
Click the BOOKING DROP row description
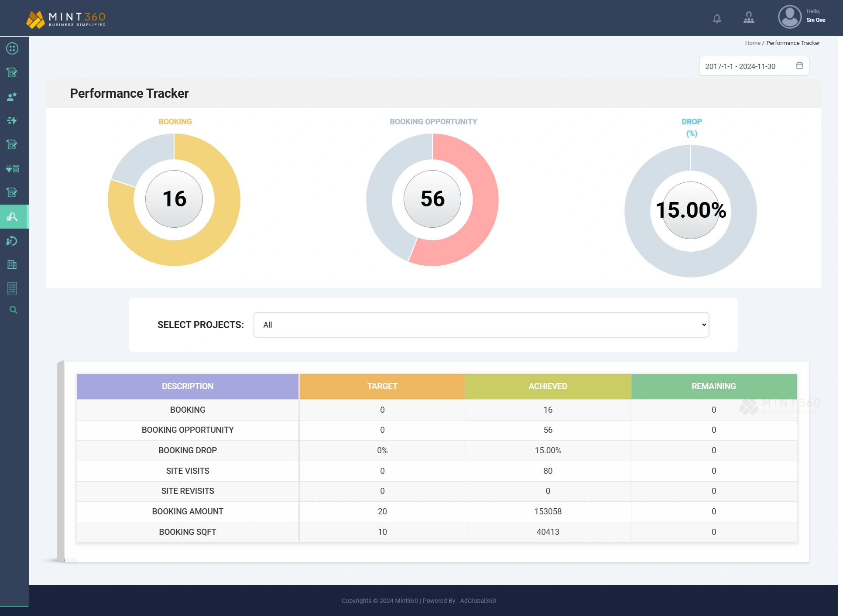[x=188, y=450]
